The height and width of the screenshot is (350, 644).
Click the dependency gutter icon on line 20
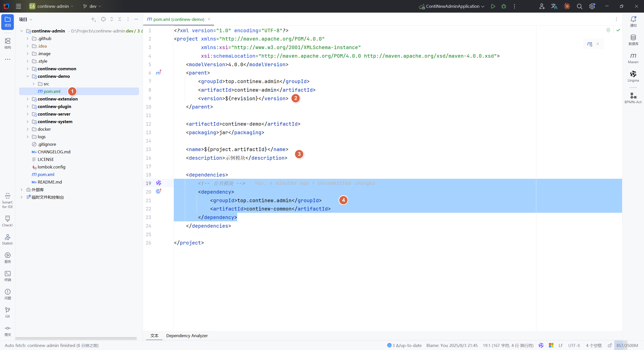pyautogui.click(x=158, y=191)
